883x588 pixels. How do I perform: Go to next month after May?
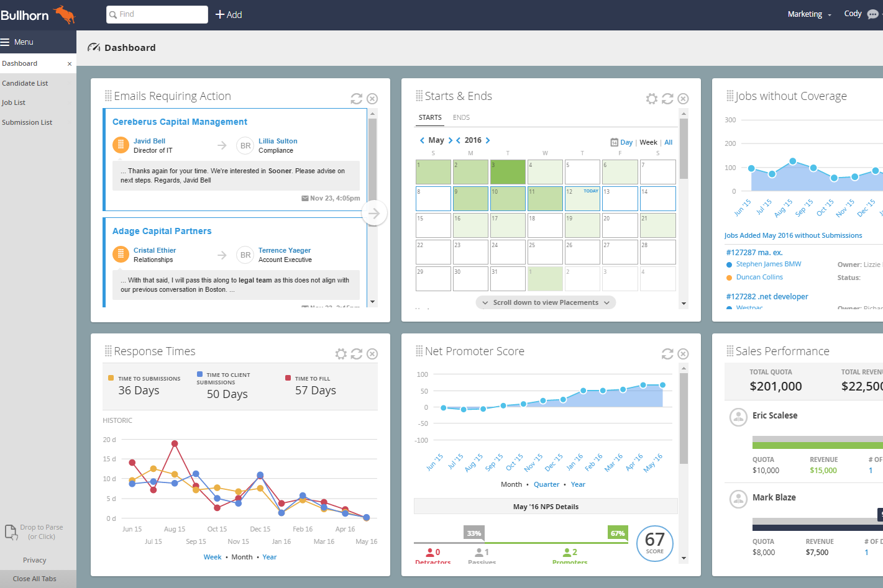tap(451, 140)
